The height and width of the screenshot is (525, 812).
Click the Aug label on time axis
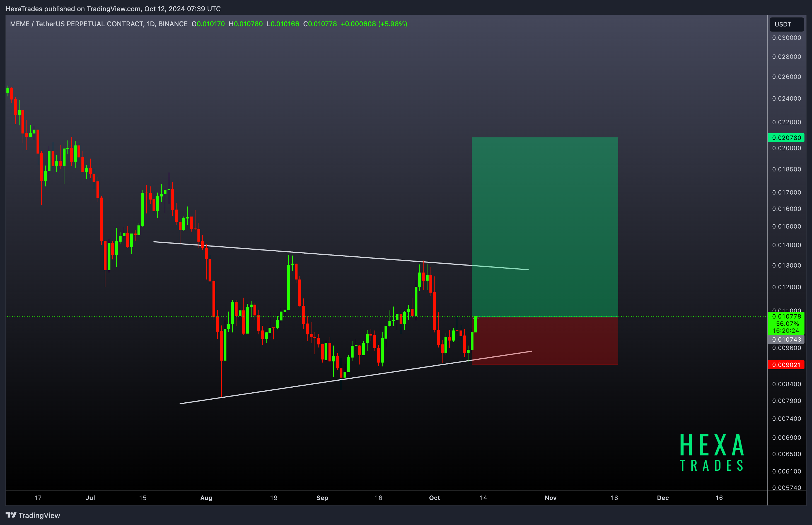[206, 498]
